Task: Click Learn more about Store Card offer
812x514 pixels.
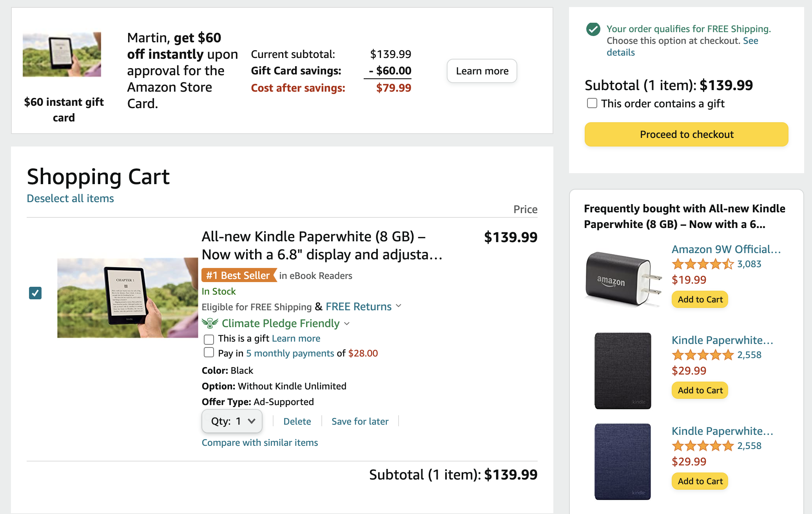Action: 482,71
